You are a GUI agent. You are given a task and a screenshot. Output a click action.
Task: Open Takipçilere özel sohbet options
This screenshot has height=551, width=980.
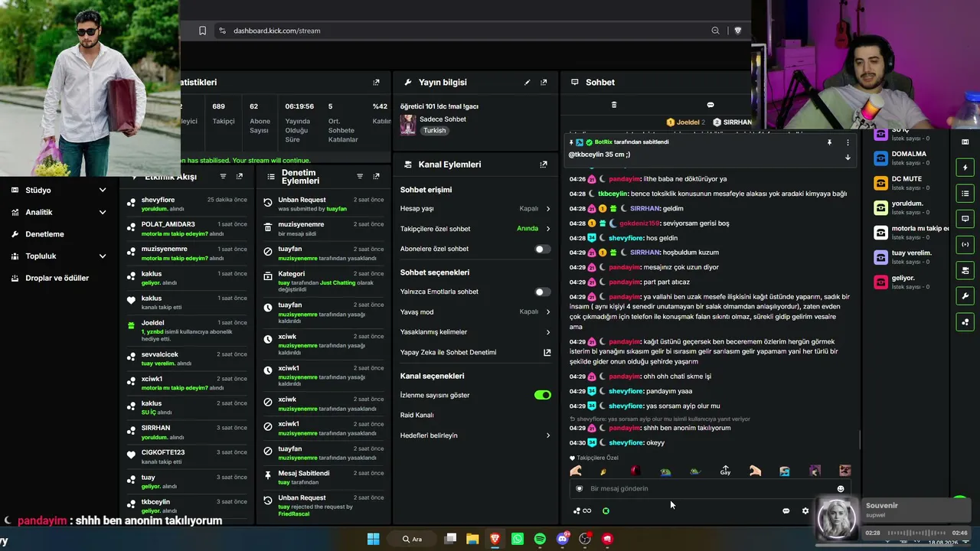[x=475, y=229]
